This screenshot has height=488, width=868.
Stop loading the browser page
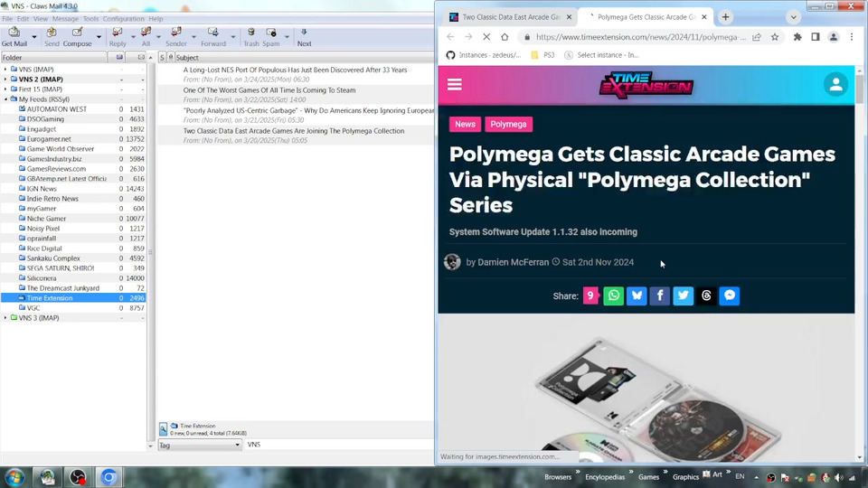click(486, 37)
